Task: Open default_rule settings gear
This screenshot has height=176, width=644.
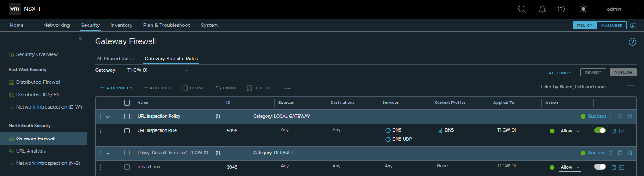Action: 614,167
